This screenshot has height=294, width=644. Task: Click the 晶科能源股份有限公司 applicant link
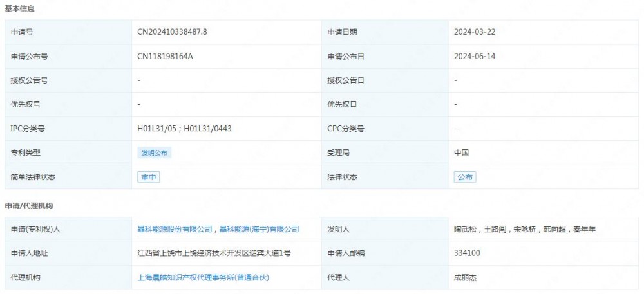(175, 229)
